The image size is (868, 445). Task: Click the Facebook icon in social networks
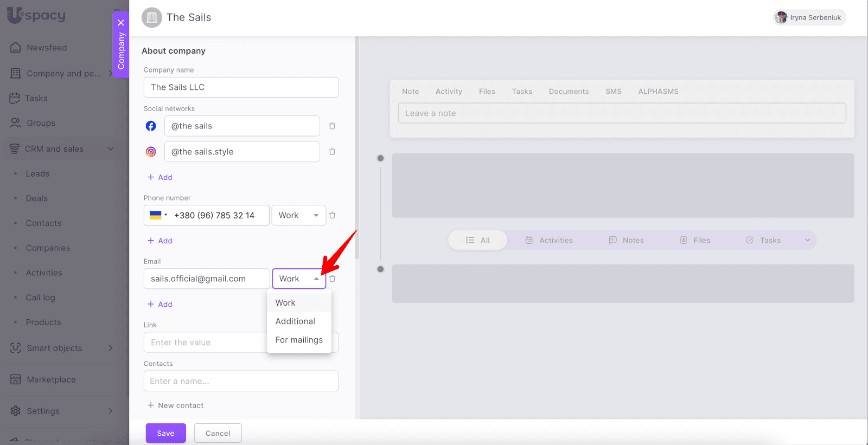(151, 126)
